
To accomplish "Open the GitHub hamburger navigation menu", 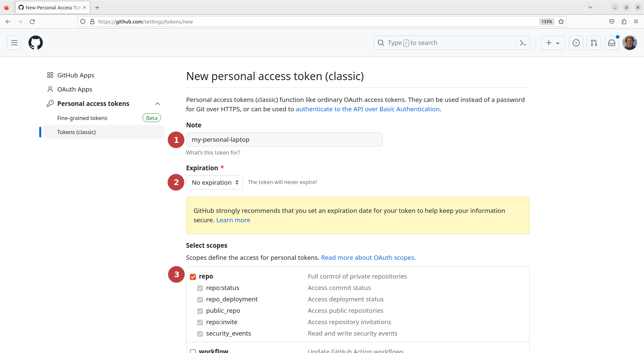I will [14, 43].
